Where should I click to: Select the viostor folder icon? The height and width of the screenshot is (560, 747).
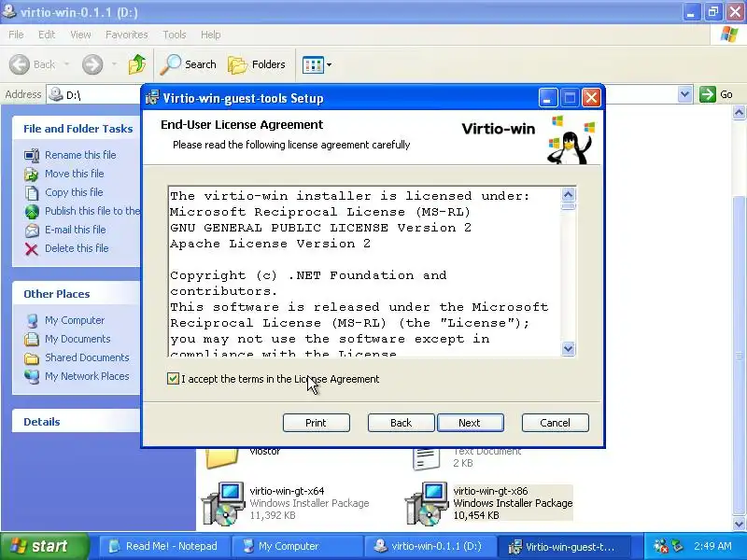[x=222, y=458]
